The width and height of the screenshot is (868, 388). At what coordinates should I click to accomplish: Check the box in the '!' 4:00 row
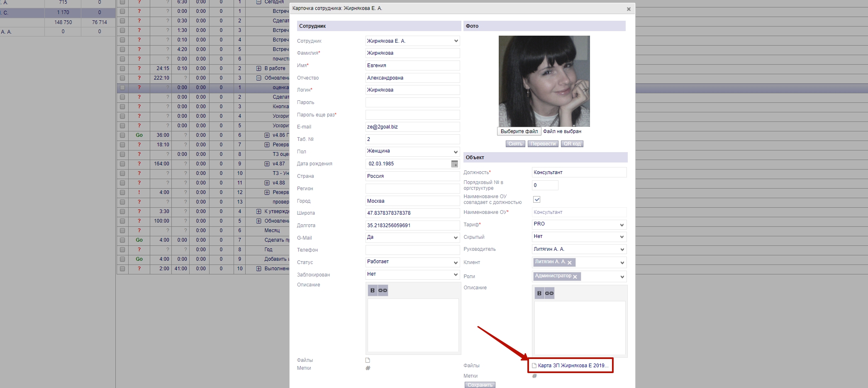[x=122, y=192]
